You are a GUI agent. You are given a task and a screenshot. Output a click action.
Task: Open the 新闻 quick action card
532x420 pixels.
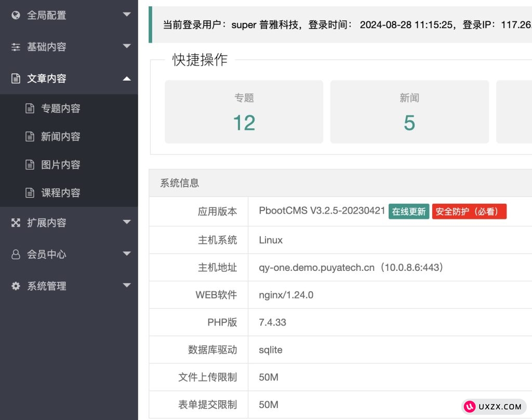click(x=409, y=112)
